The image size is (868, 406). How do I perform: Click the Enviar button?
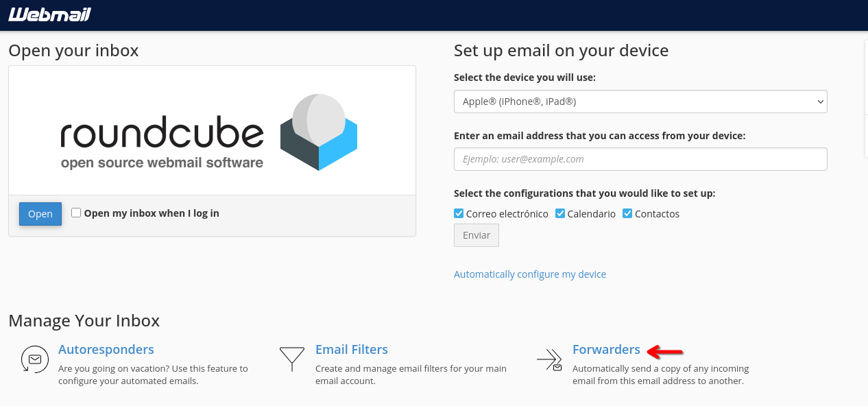[x=477, y=235]
